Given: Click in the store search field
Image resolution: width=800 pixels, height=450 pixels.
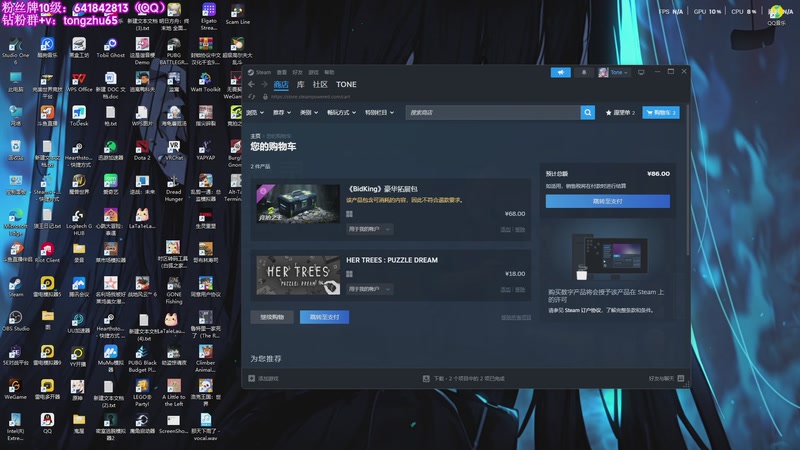Looking at the screenshot, I should [x=493, y=112].
